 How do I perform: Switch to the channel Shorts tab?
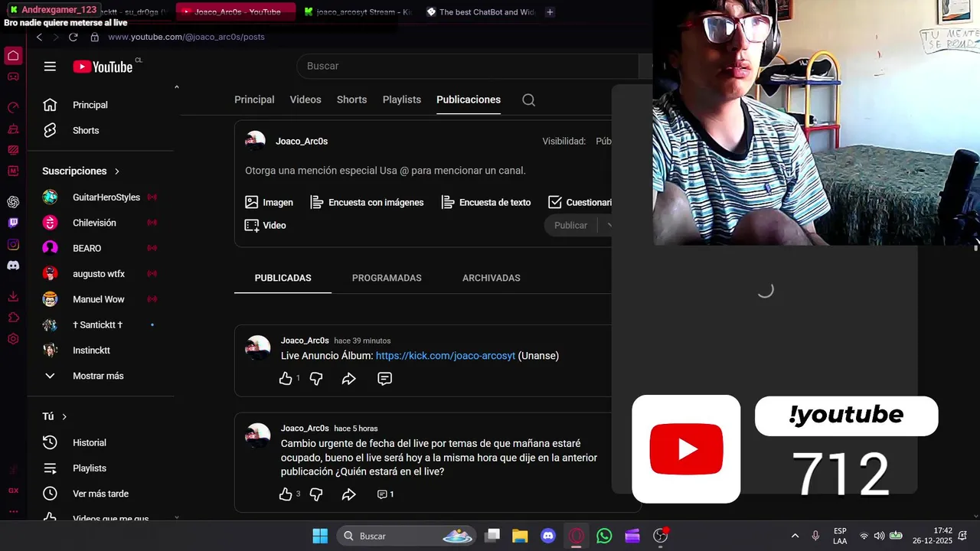[x=352, y=99]
